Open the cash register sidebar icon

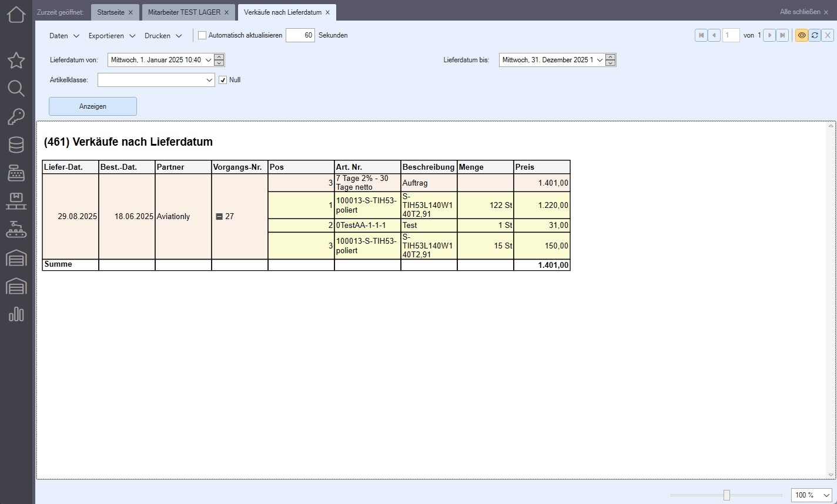16,173
